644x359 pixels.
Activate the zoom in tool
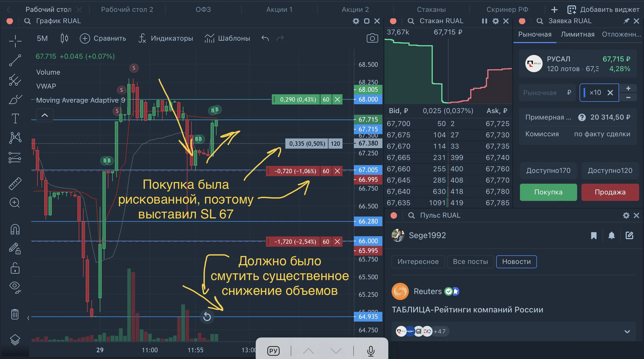(15, 203)
